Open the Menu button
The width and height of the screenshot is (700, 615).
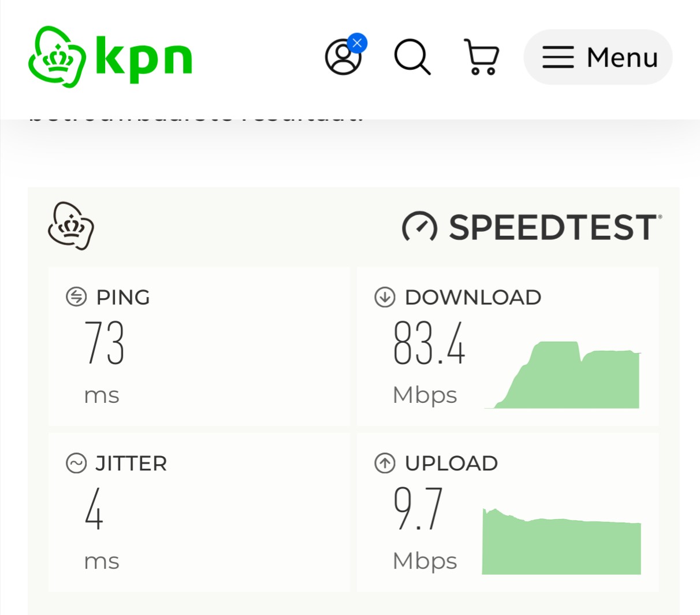[598, 57]
